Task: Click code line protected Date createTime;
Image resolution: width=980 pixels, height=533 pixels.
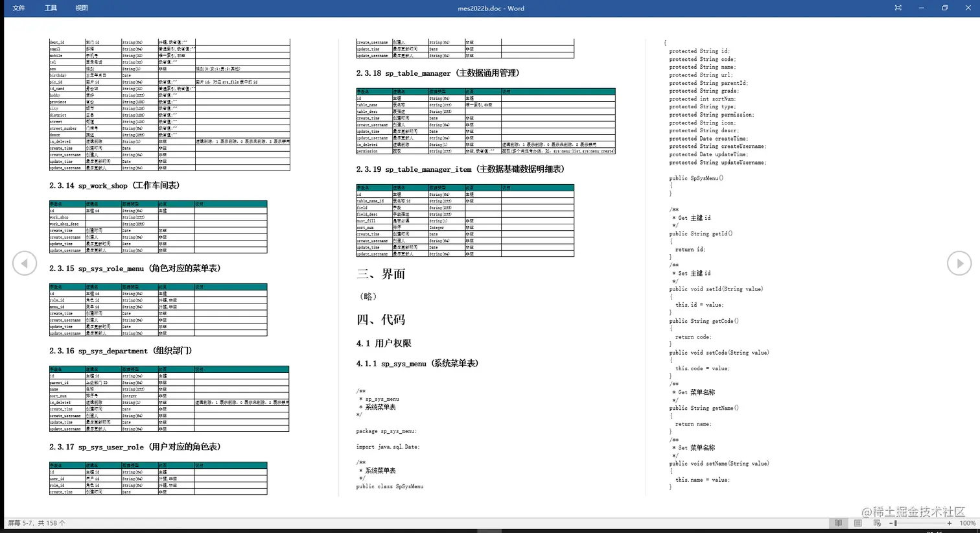Action: pyautogui.click(x=708, y=139)
